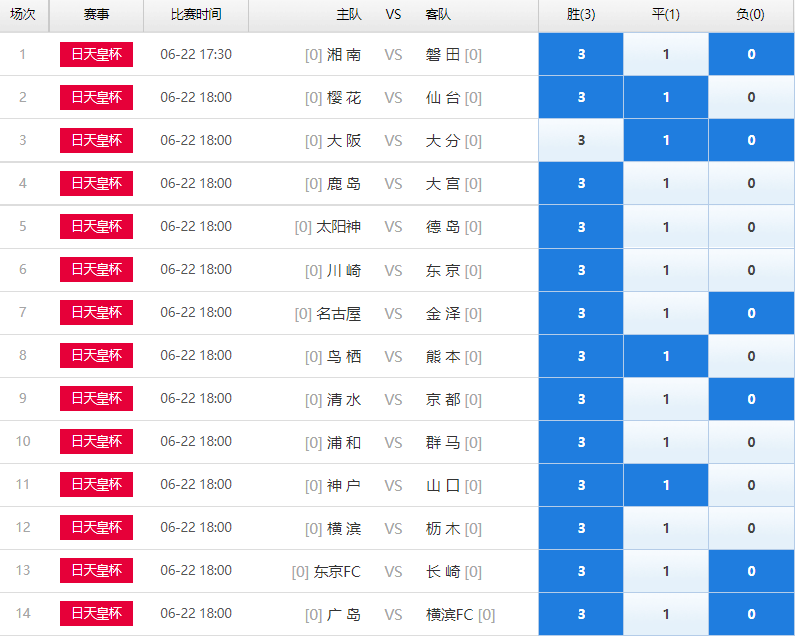Screen dimensions: 795x639
Task: Toggle win (3) for 横滨 vs 枥木
Action: 581,528
